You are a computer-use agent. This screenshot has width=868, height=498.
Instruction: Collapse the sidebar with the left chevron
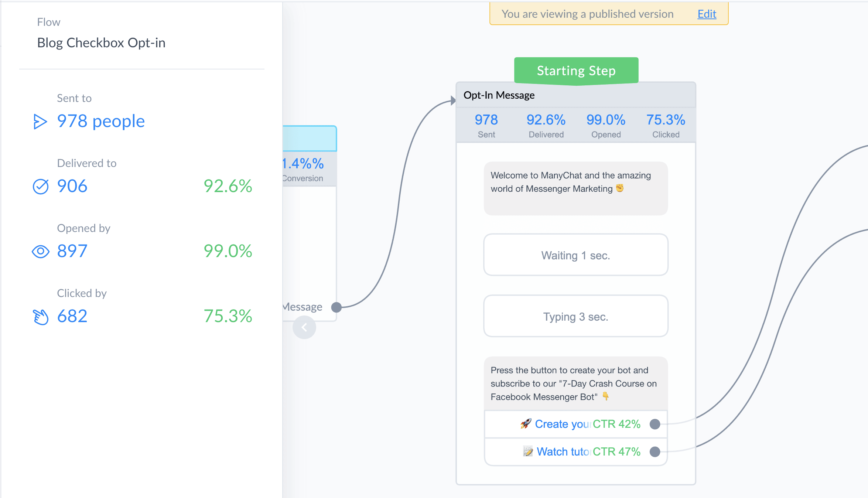pyautogui.click(x=304, y=327)
